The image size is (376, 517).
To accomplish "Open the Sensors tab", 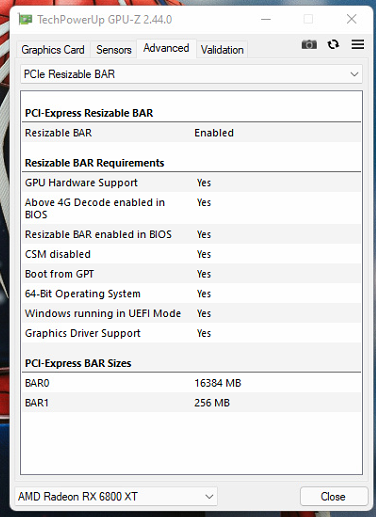I will [114, 50].
